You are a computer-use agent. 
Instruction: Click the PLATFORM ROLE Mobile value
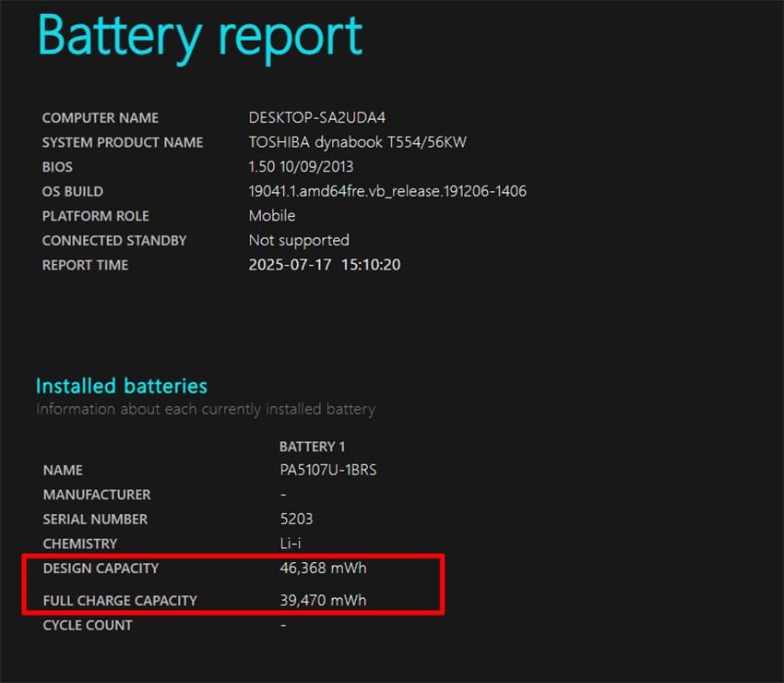[272, 216]
